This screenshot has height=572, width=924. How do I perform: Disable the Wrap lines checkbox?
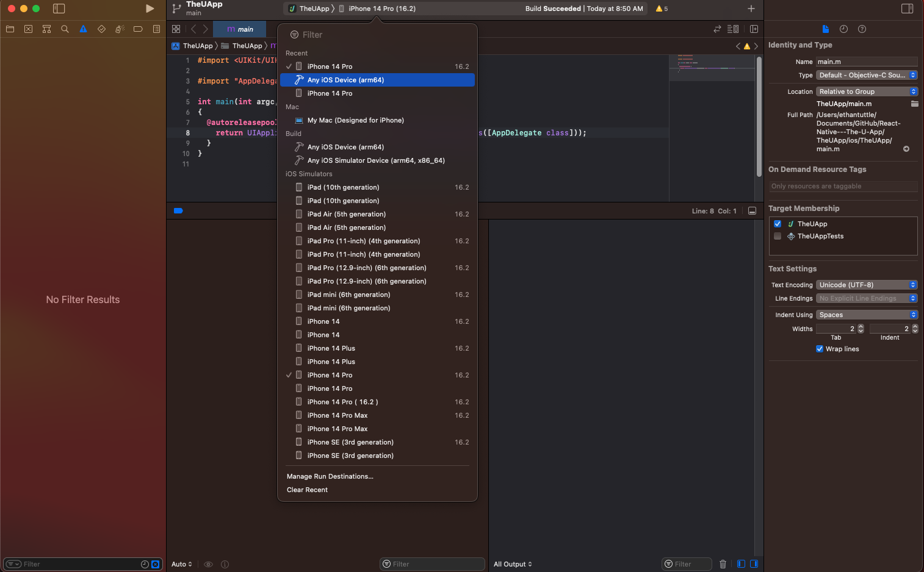[820, 349]
